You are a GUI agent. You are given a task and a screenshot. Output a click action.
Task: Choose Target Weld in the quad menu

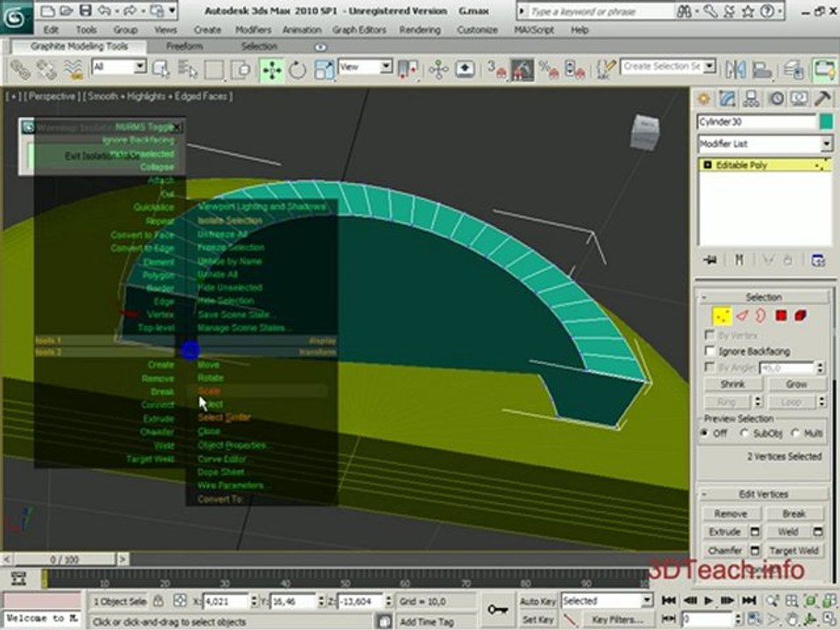point(150,459)
